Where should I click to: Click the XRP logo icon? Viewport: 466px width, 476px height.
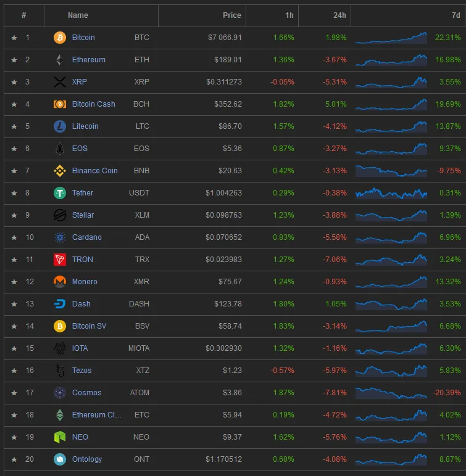tap(60, 82)
